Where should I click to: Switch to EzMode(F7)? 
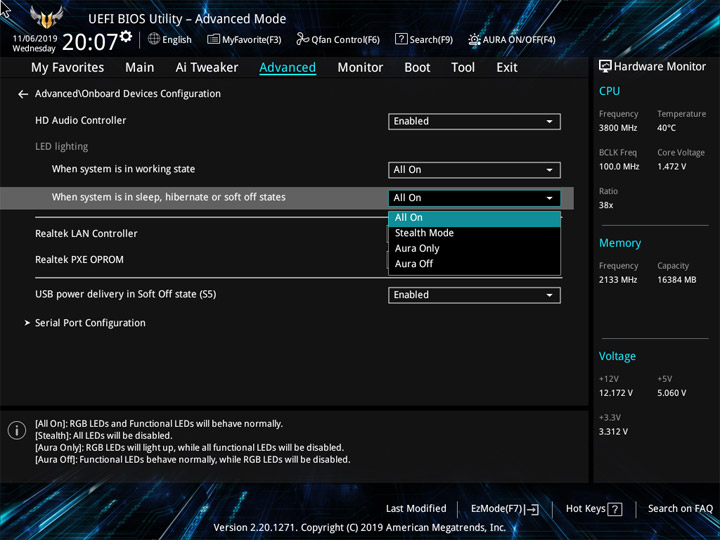505,509
